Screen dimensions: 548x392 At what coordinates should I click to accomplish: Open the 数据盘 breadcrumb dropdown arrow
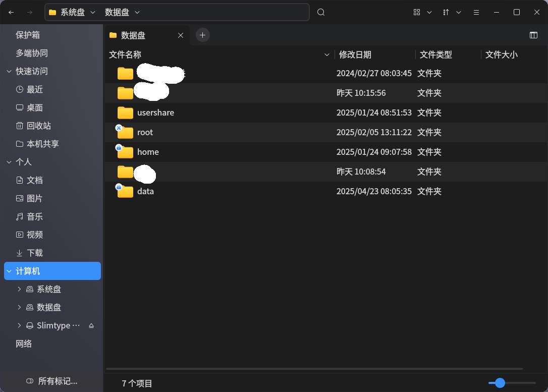point(137,12)
